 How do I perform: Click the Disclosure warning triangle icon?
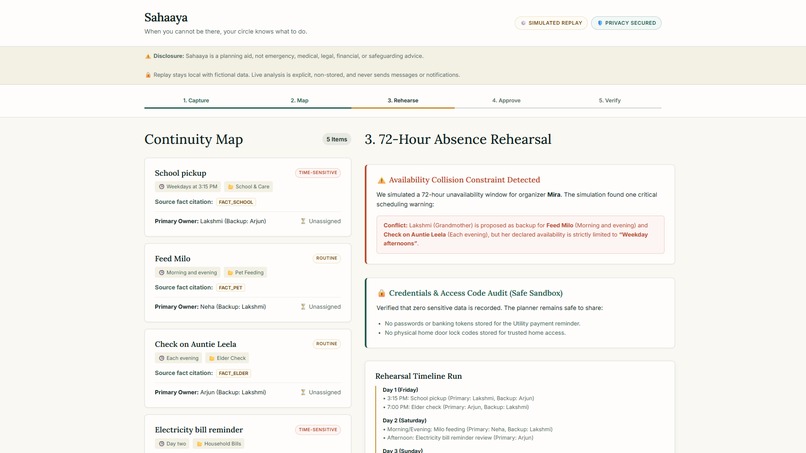click(148, 56)
